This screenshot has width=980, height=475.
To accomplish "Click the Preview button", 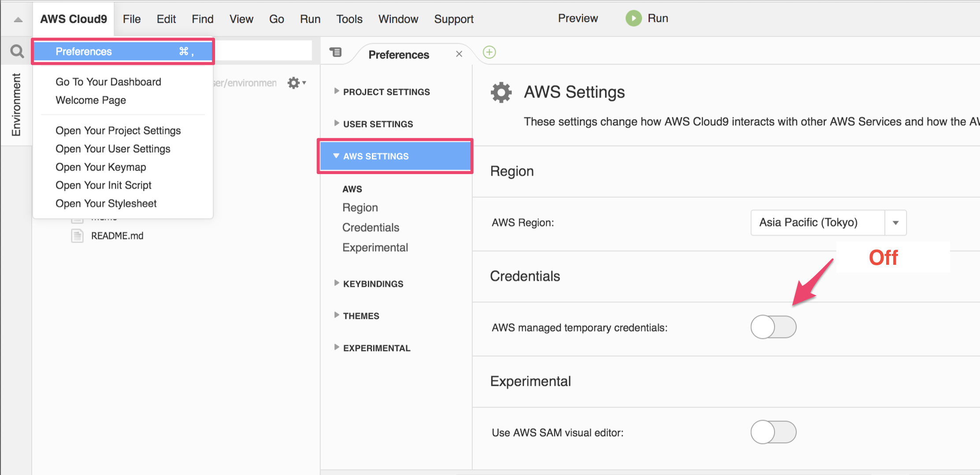I will click(x=578, y=19).
